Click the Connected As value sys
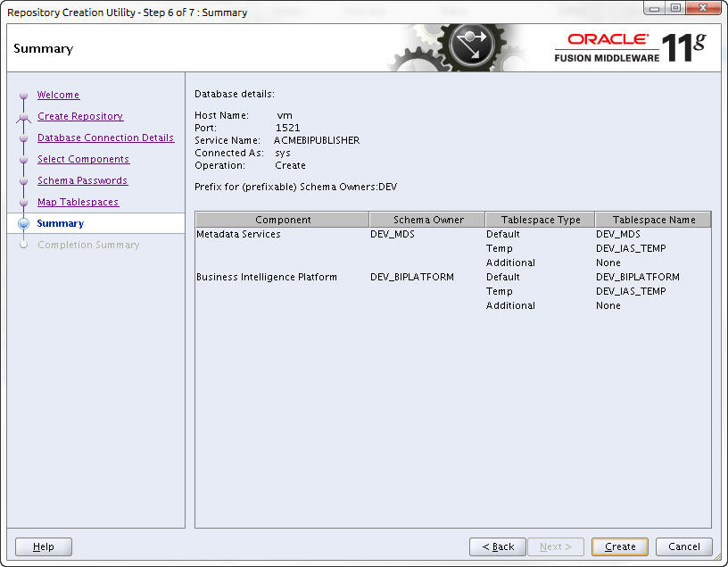The height and width of the screenshot is (567, 728). 283,153
